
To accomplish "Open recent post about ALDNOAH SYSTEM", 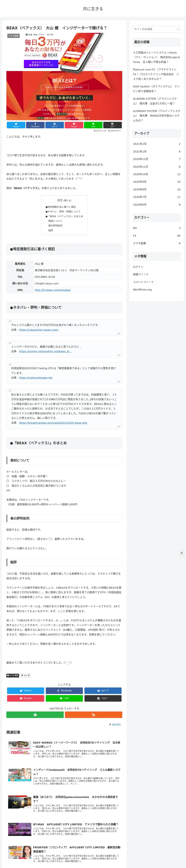I will pos(156,116).
